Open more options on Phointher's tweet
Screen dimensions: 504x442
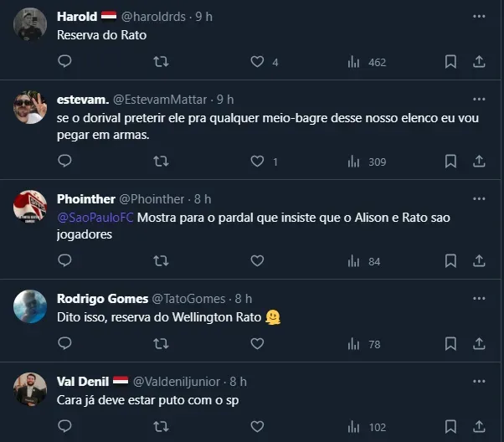coord(479,199)
